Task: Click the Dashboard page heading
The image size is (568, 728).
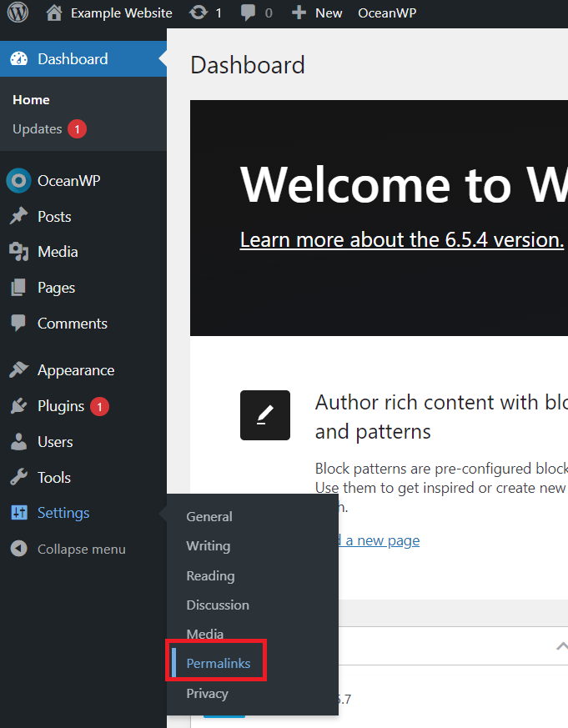Action: point(248,64)
